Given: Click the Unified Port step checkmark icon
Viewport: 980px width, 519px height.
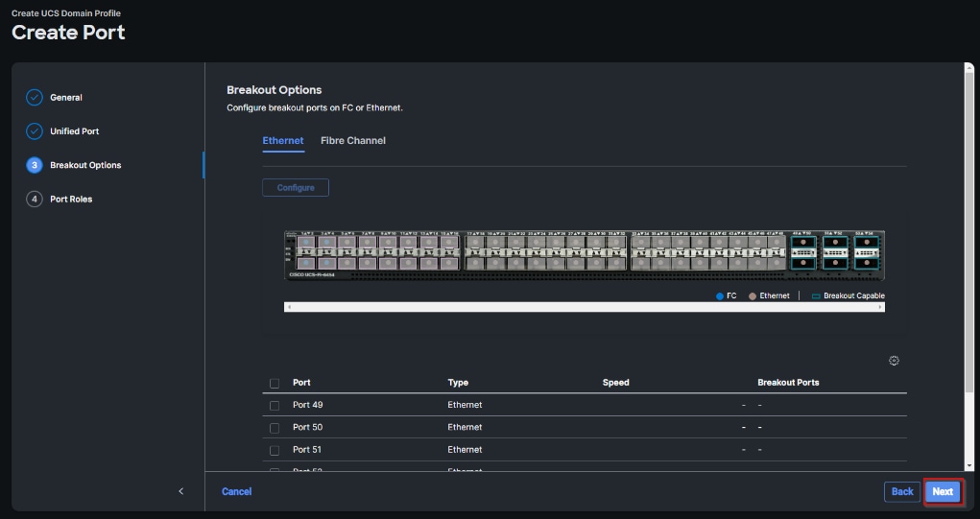Looking at the screenshot, I should (35, 131).
